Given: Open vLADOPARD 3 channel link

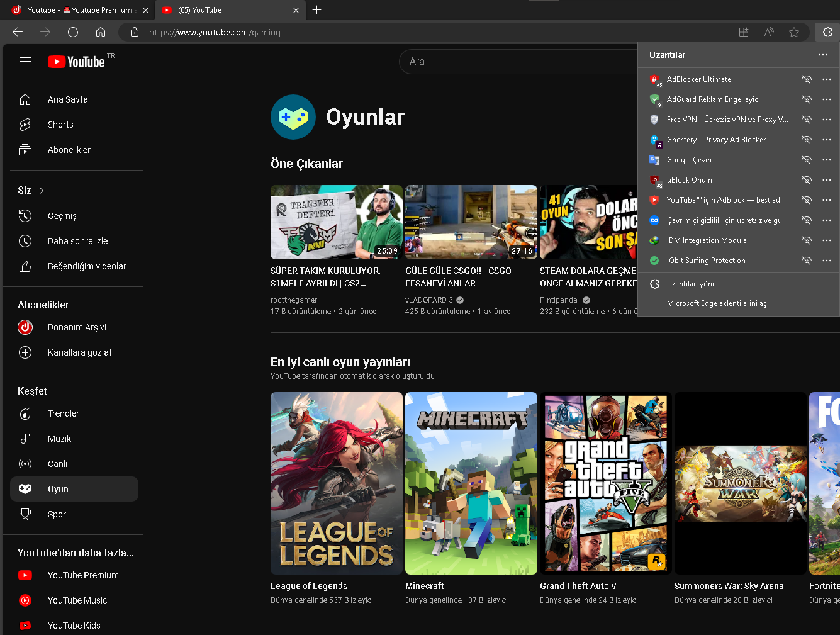Looking at the screenshot, I should 429,300.
